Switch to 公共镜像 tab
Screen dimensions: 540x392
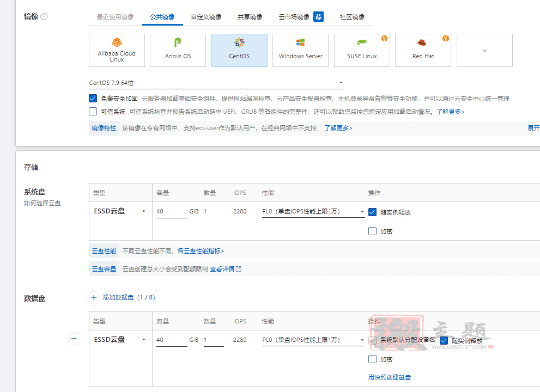[x=162, y=17]
